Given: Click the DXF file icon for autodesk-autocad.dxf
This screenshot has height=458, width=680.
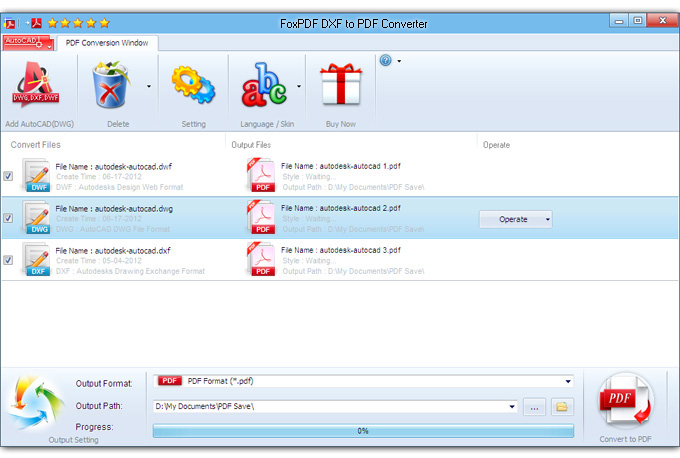Looking at the screenshot, I should (36, 260).
